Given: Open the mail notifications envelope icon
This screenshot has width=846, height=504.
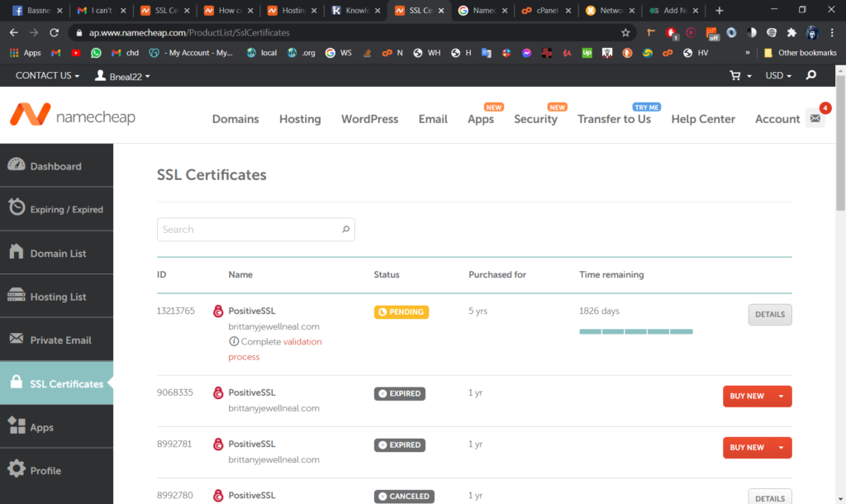Looking at the screenshot, I should [815, 119].
